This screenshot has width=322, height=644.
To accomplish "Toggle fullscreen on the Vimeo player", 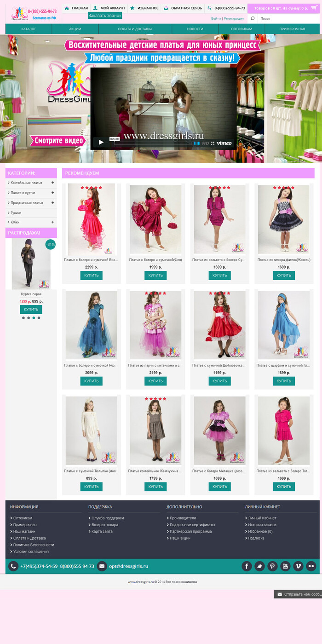I will (213, 143).
